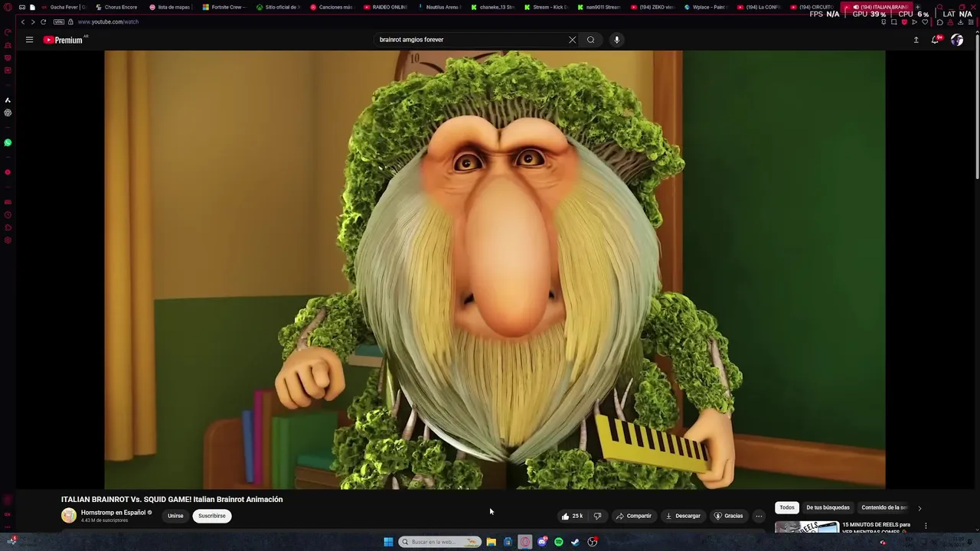This screenshot has width=980, height=551.
Task: Reload the page with refresh icon
Action: tap(43, 22)
